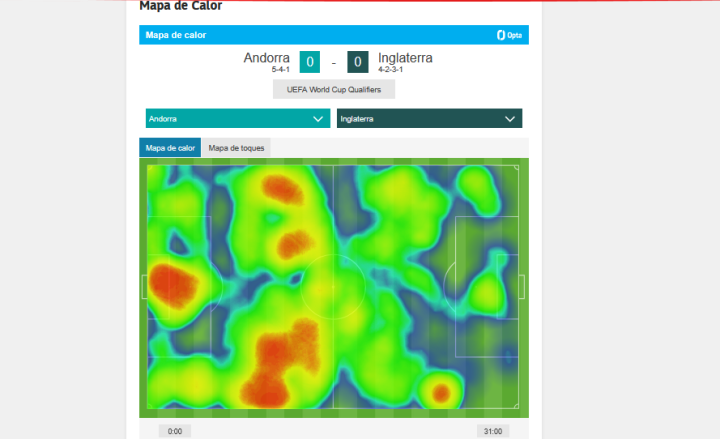The image size is (720, 439).
Task: Open the Inglaterra team dropdown
Action: coord(429,118)
